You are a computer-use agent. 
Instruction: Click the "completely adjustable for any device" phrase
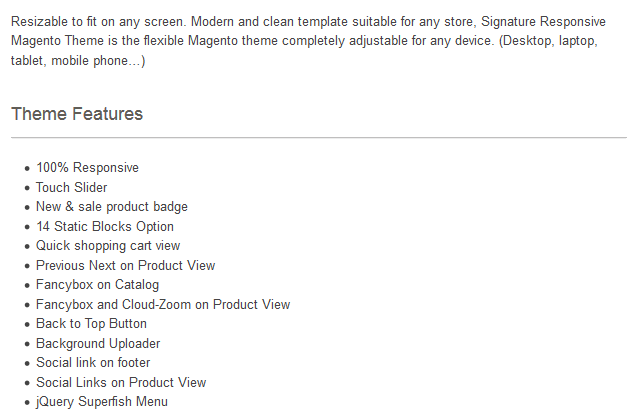pos(387,42)
